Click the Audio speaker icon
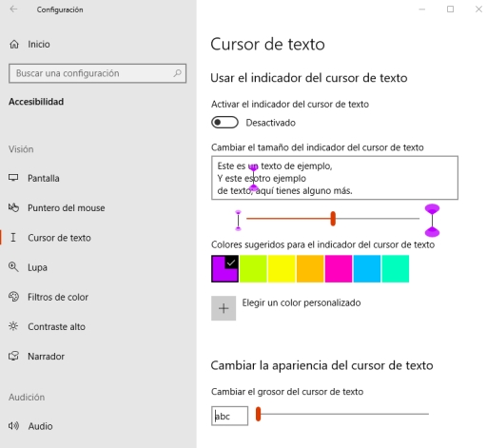This screenshot has width=487, height=448. (13, 425)
